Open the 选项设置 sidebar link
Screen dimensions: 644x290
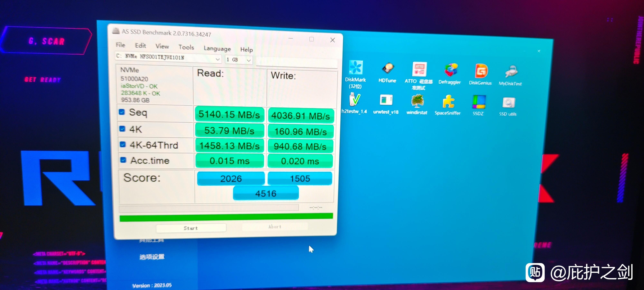[152, 257]
